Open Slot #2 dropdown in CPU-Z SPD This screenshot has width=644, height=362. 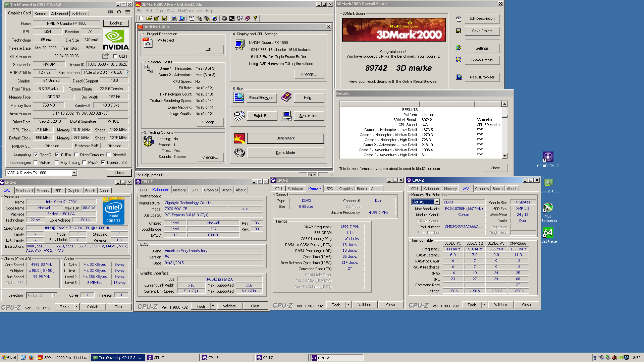[437, 202]
